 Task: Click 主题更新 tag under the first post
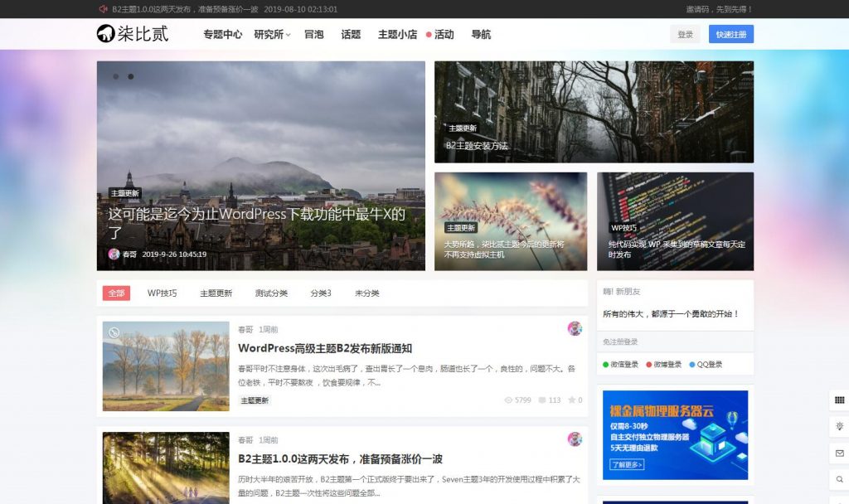coord(255,400)
